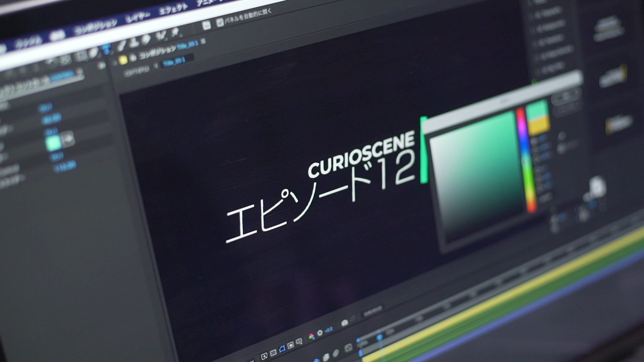Select the Clone Stamp tool

click(x=133, y=43)
